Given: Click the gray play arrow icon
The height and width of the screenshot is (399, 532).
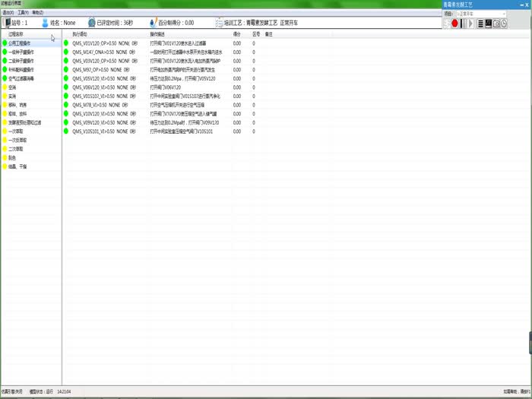Looking at the screenshot, I should 471,24.
